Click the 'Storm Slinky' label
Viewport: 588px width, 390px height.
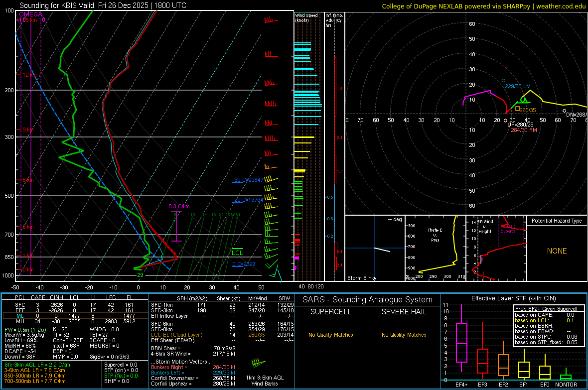tap(361, 278)
